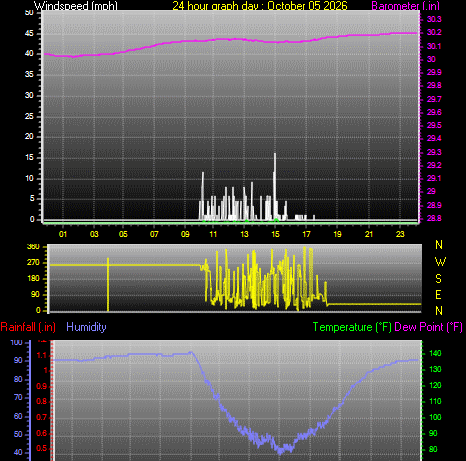Screen dimensions: 466x461
Task: Select hour label 05 on time axis
Action: [123, 234]
